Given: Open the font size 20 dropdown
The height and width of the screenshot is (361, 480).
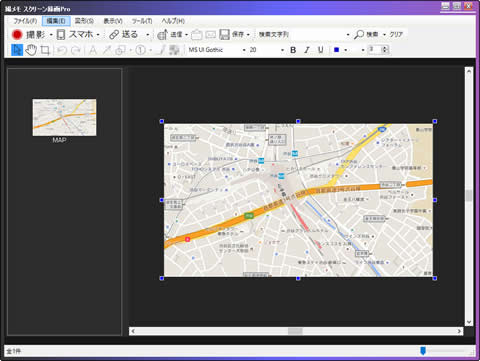Looking at the screenshot, I should click(x=282, y=50).
